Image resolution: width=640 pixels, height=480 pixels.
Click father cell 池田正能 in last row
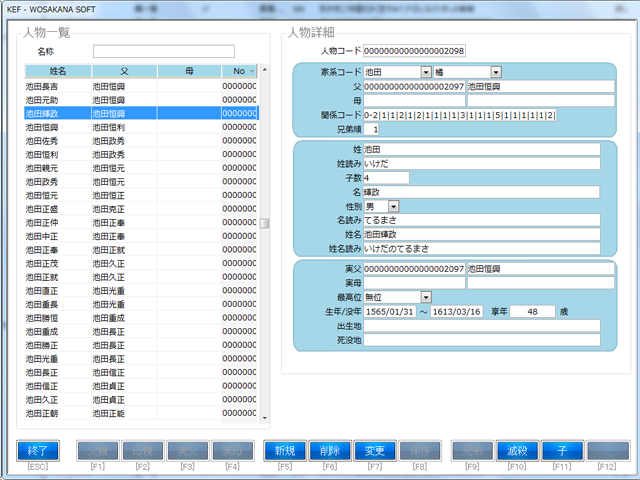click(124, 413)
